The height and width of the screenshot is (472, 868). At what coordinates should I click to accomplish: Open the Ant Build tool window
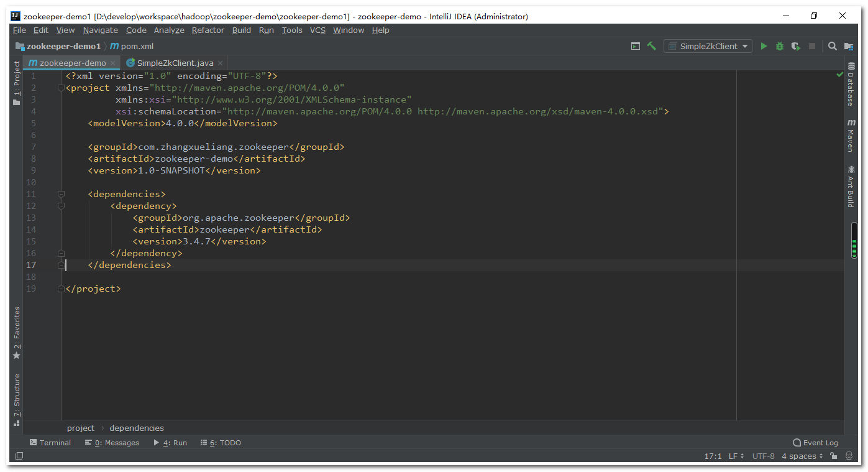(x=851, y=187)
